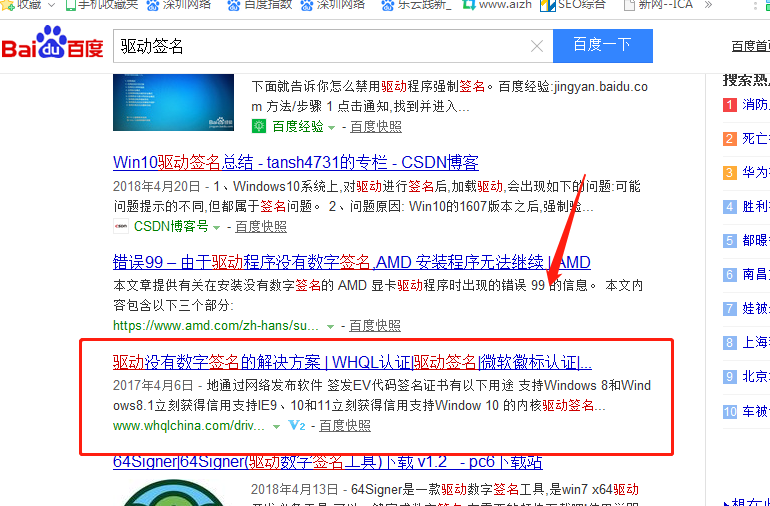The width and height of the screenshot is (770, 506).
Task: Open the blue screen thumbnail of the 百度经验 result
Action: [x=173, y=102]
